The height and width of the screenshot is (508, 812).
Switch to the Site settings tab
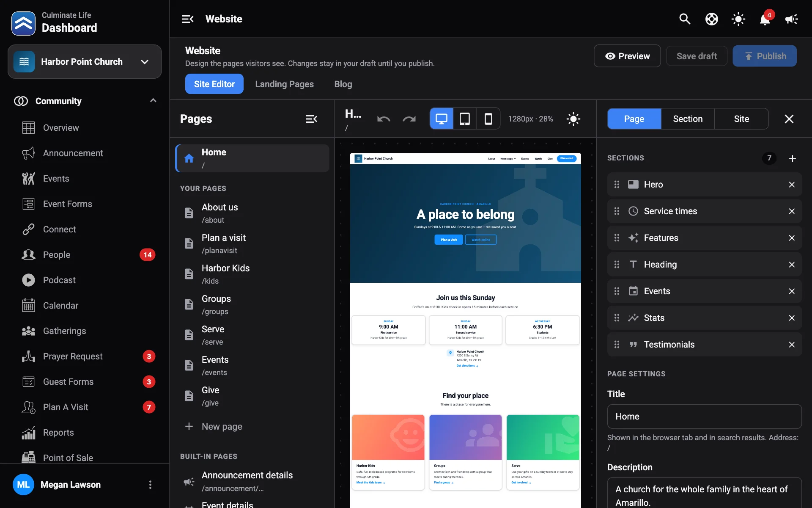741,119
